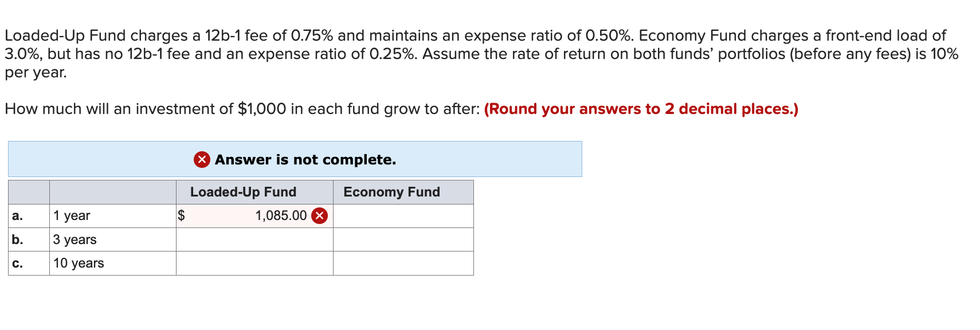Select the 'Loaded-Up Fund' column header
Viewport: 980px width, 330px height.
pyautogui.click(x=243, y=192)
